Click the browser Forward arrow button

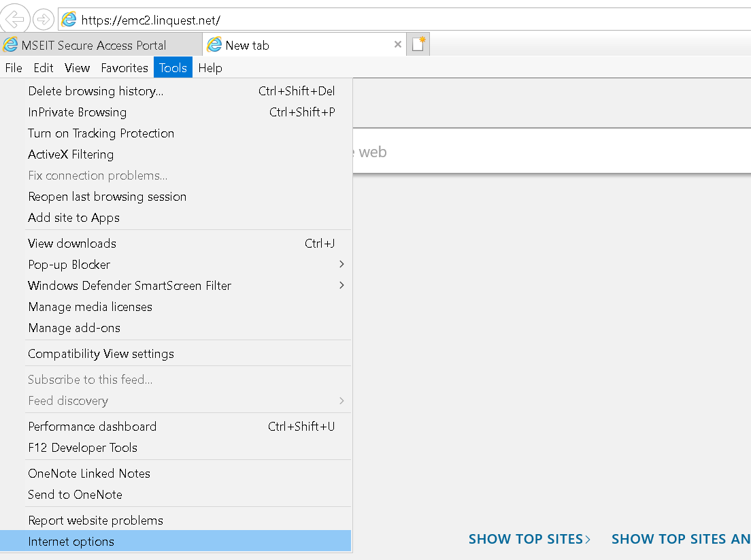click(x=43, y=20)
